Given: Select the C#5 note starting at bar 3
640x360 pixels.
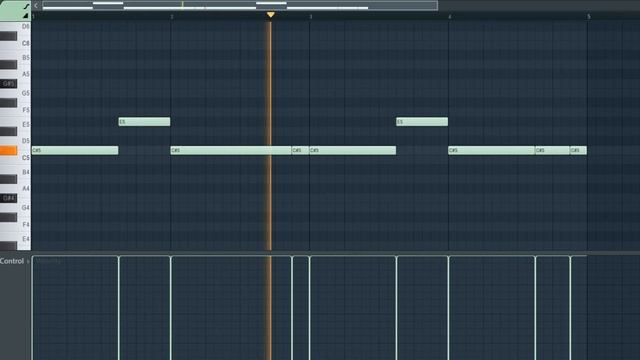Looking at the screenshot, I should coord(353,150).
